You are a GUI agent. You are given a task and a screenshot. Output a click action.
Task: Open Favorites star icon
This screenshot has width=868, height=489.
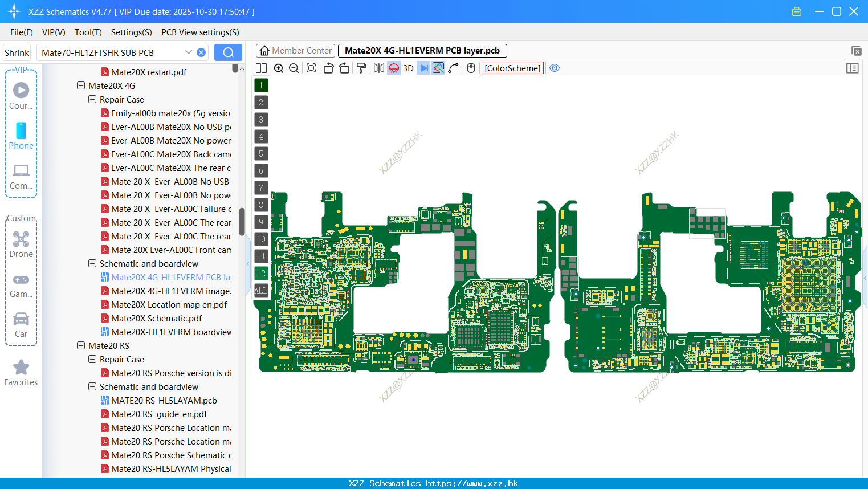21,373
